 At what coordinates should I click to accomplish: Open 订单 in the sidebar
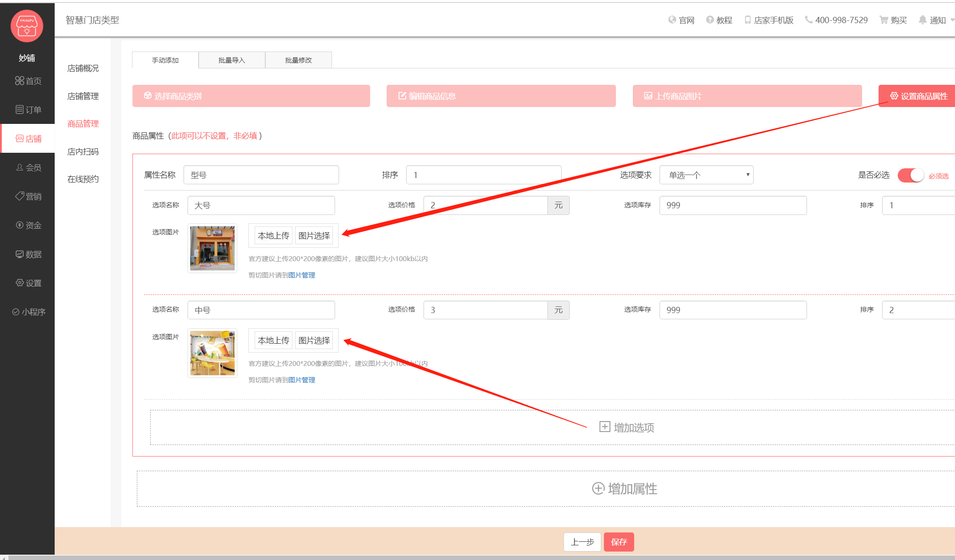click(x=28, y=110)
